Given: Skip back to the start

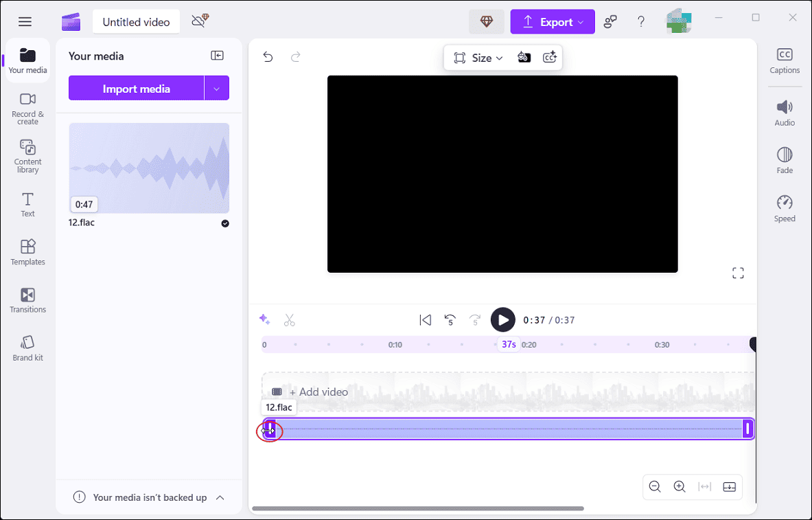Looking at the screenshot, I should coord(425,320).
